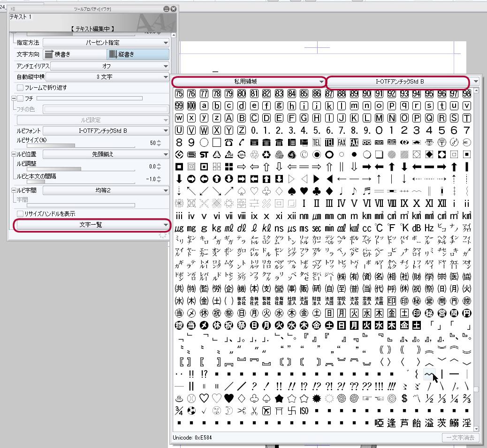Viewport: 487px width, 448px height.
Task: Open the arrow menu beside font dropdown in glyph list
Action: (476, 81)
